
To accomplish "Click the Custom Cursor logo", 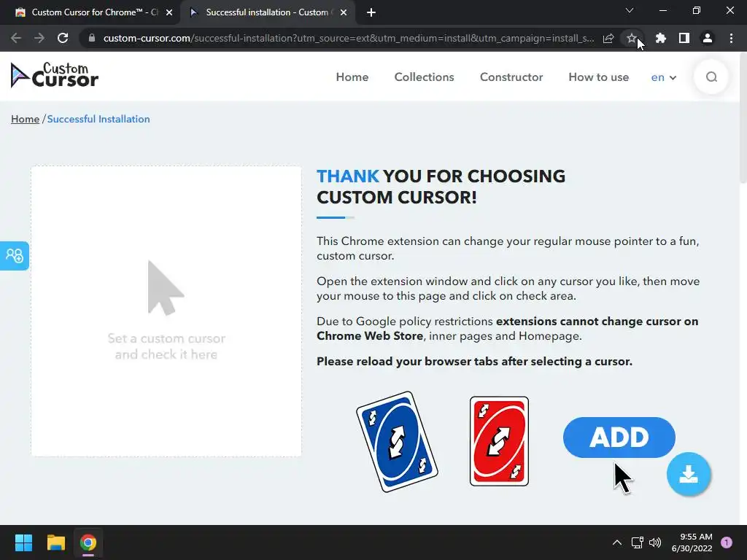I will (54, 75).
